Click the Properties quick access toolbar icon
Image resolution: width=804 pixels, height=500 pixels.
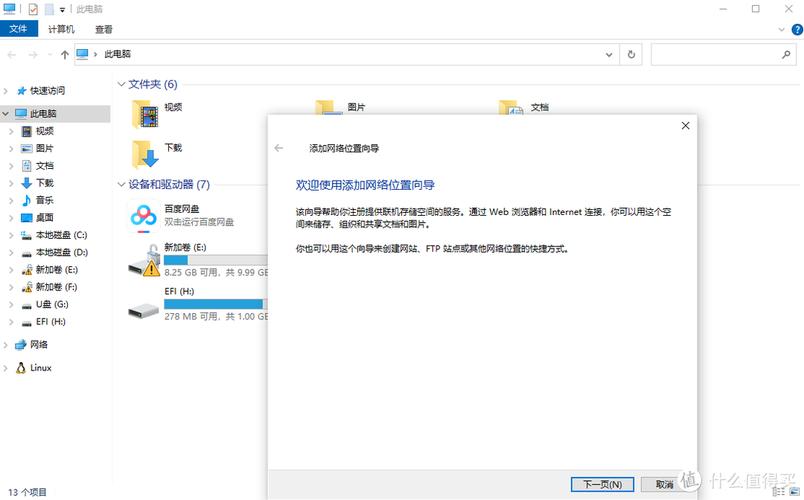(x=33, y=9)
